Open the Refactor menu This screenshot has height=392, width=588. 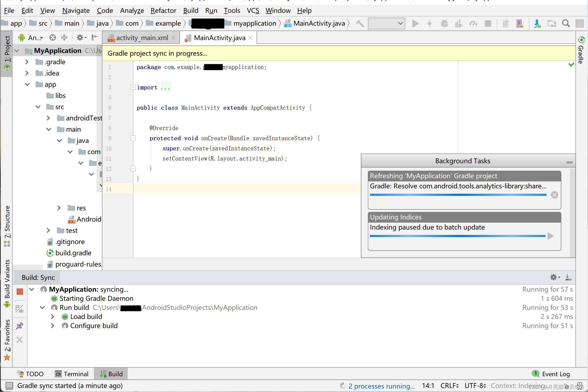click(163, 10)
